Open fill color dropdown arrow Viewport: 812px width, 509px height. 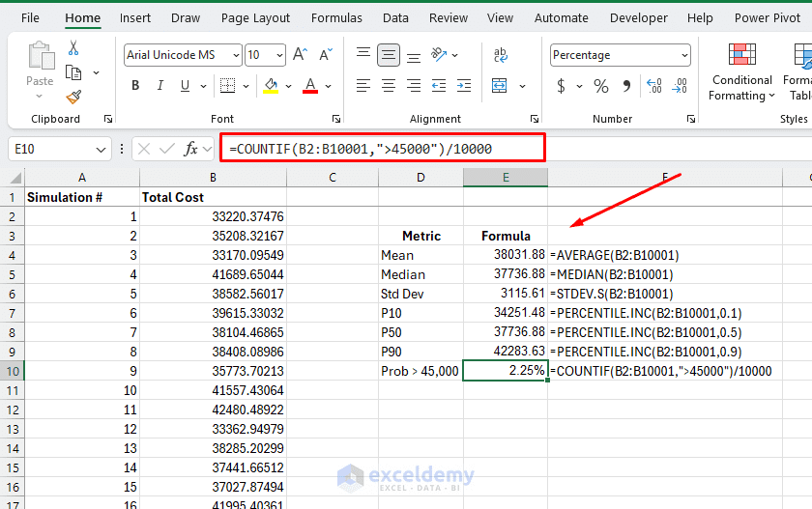tap(288, 86)
